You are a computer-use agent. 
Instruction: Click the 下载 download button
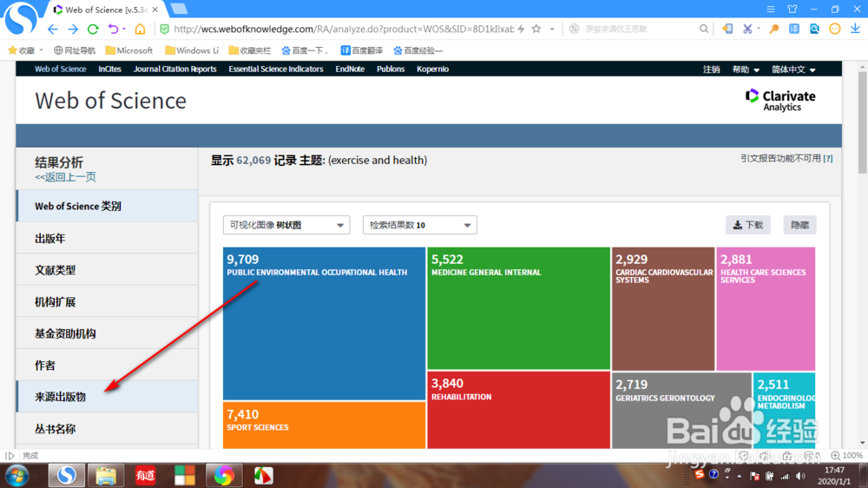(748, 225)
